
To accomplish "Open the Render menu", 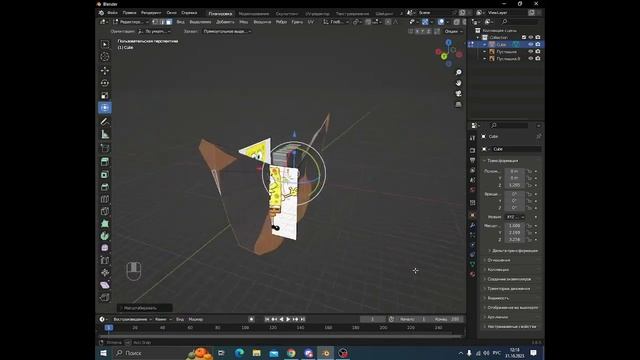I will point(151,13).
